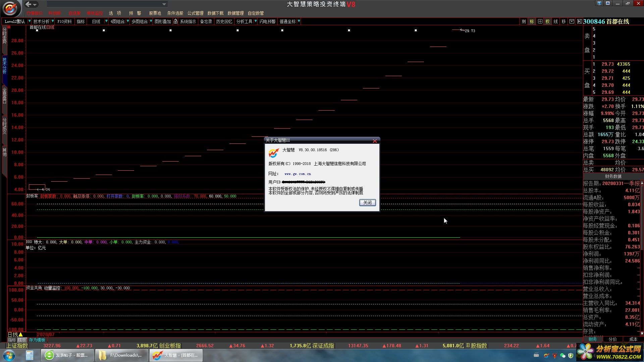Click the financial panel scrollbar up arrow

coord(642,183)
